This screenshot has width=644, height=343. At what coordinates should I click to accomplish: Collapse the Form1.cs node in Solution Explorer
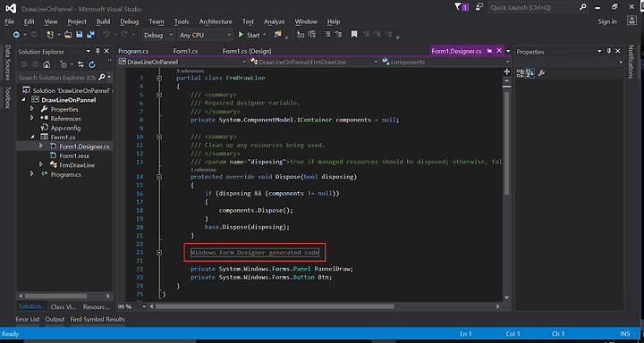(x=32, y=137)
